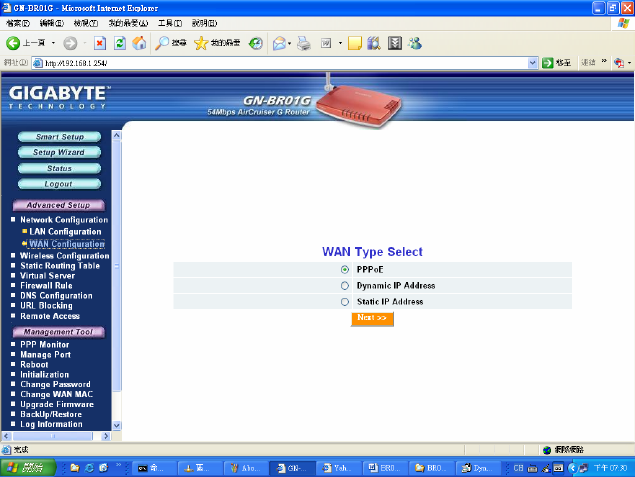Expand the links toolbar chevron
635x477 pixels.
604,61
